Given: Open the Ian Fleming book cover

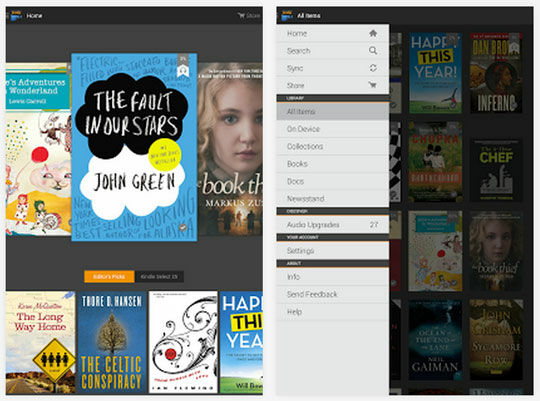Looking at the screenshot, I should pos(183,342).
